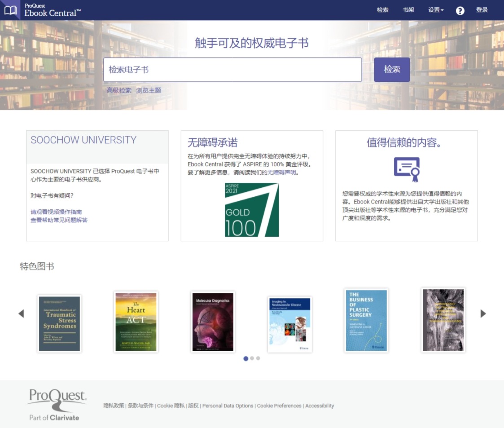Click the Ebook Central book logo icon
The height and width of the screenshot is (428, 504).
[x=10, y=9]
